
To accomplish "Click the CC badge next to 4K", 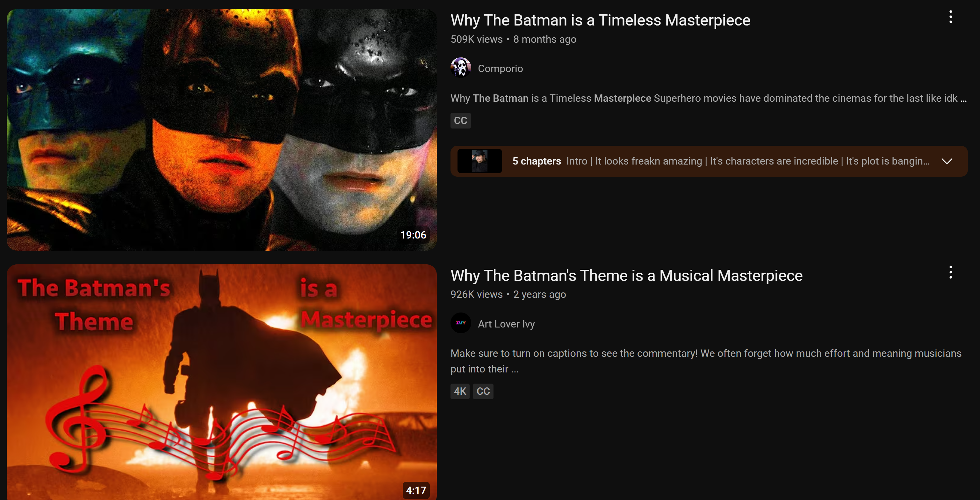I will [483, 391].
